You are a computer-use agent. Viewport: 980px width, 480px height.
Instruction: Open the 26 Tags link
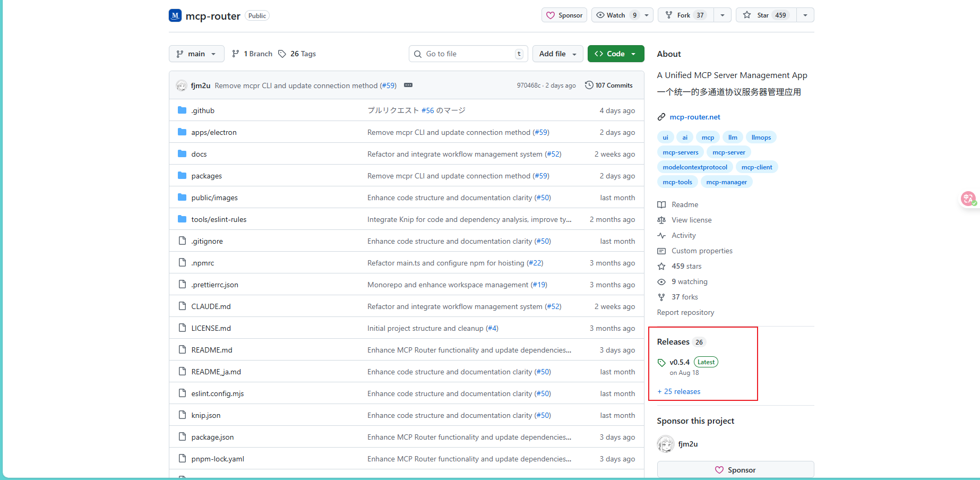(x=297, y=54)
